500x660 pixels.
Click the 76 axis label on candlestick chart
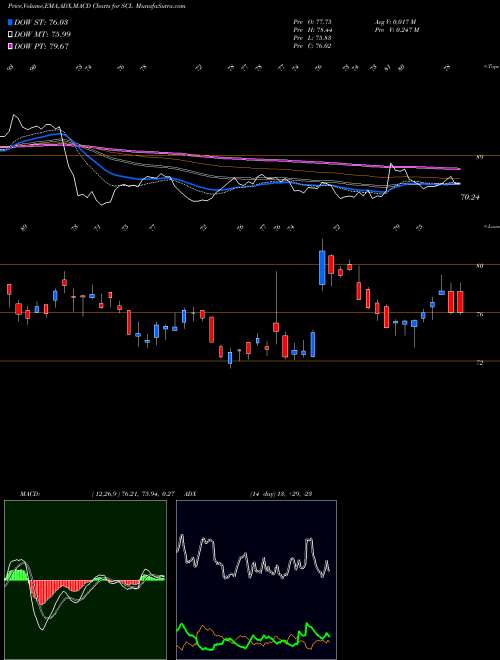(x=479, y=314)
